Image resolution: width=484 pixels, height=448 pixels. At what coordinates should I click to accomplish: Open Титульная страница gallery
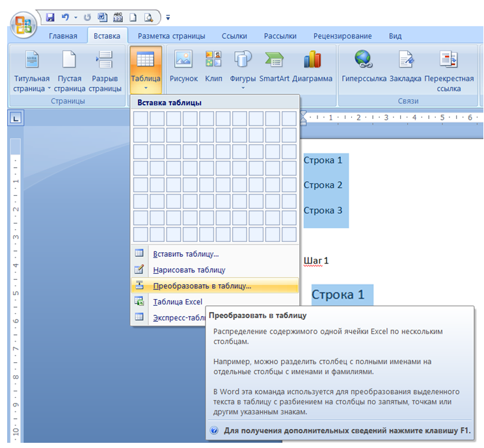tap(31, 71)
